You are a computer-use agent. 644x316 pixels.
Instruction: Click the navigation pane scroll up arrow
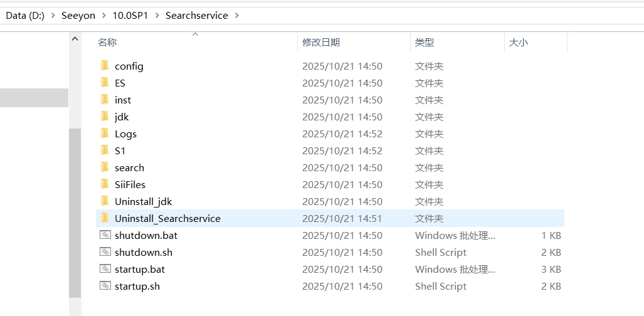tap(75, 39)
